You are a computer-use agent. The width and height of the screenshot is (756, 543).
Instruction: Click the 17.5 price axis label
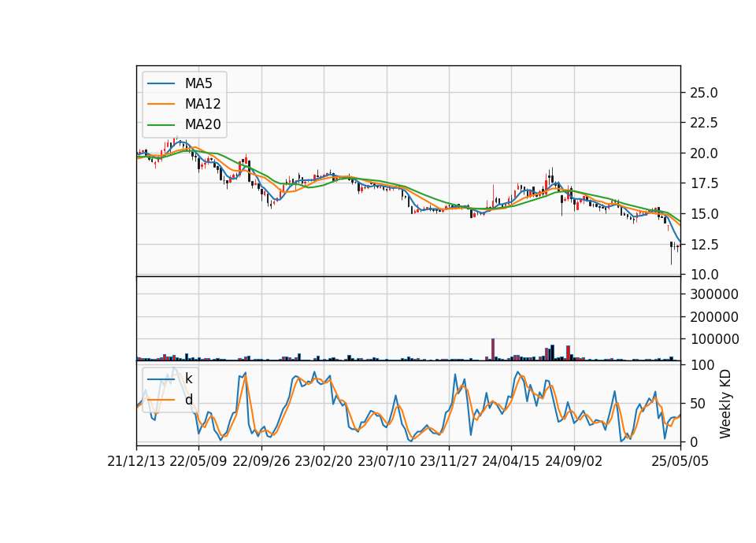point(704,184)
